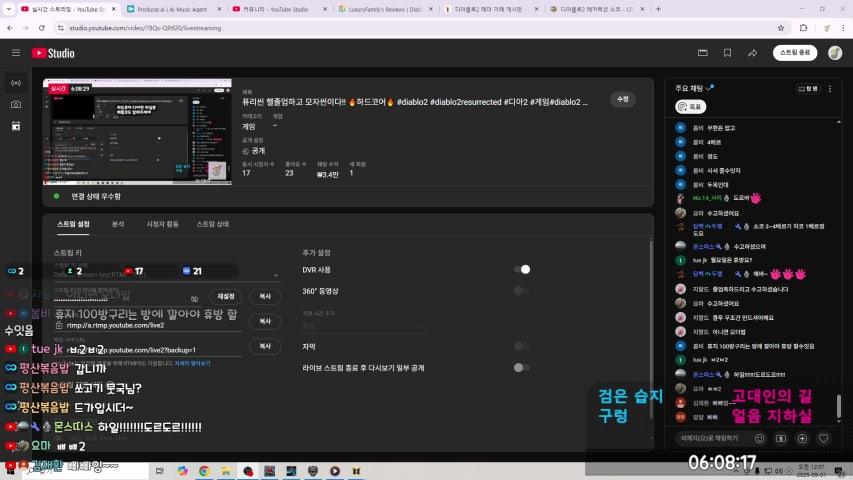Click the stream key masked input field

coord(120,298)
